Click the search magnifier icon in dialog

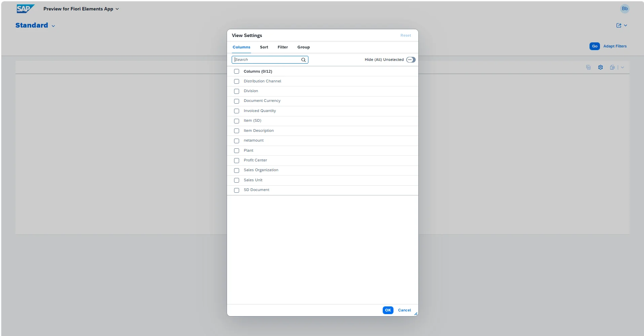point(303,60)
